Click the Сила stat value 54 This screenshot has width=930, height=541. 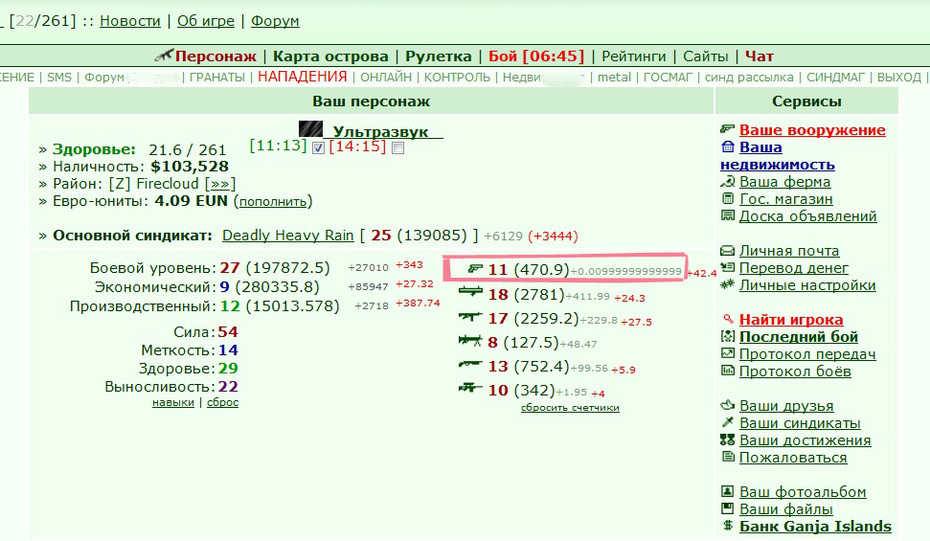228,332
